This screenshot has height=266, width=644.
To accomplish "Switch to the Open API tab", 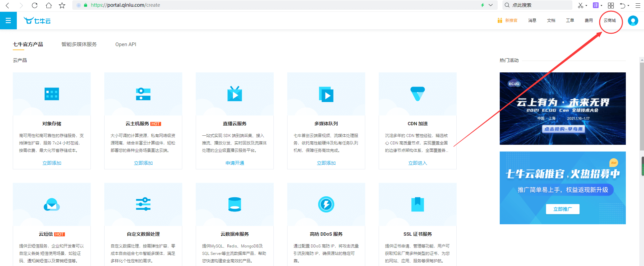I will tap(126, 44).
